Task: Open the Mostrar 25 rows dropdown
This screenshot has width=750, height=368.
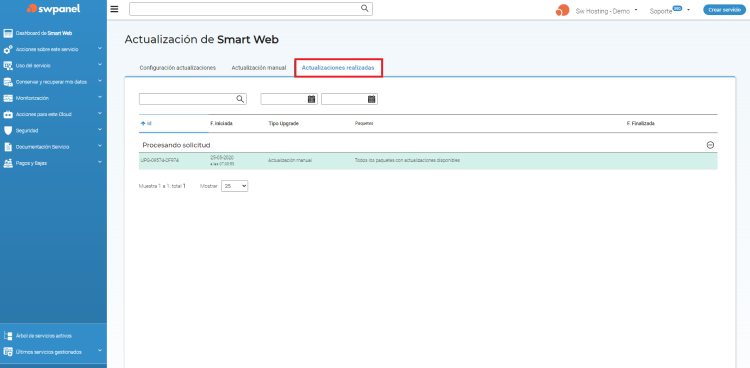Action: (x=234, y=186)
